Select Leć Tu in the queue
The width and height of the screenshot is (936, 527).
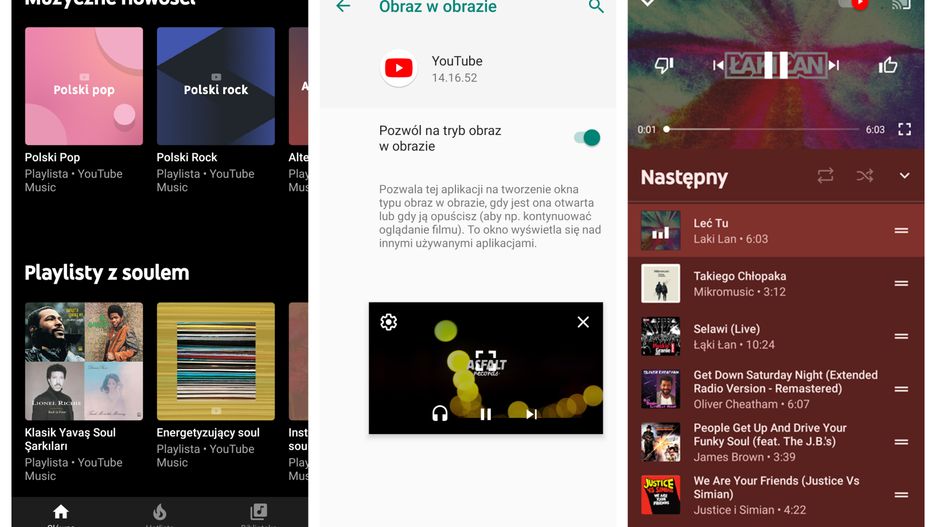point(776,230)
